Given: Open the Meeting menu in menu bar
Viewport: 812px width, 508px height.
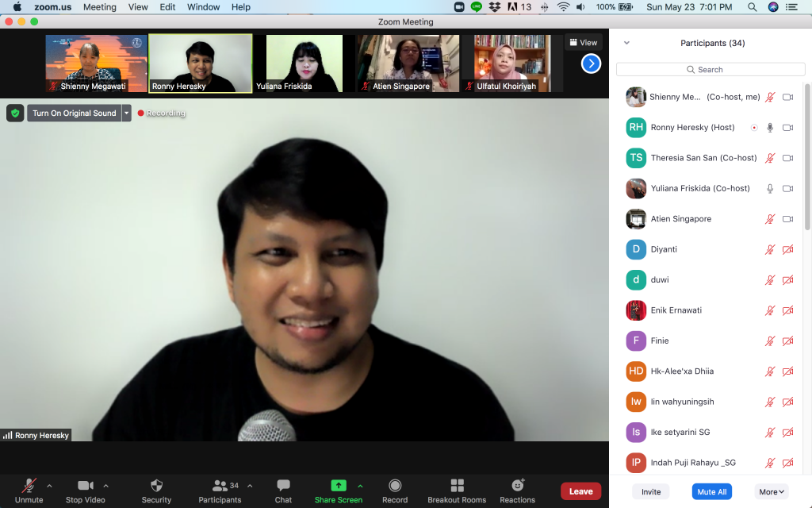Looking at the screenshot, I should [x=100, y=7].
